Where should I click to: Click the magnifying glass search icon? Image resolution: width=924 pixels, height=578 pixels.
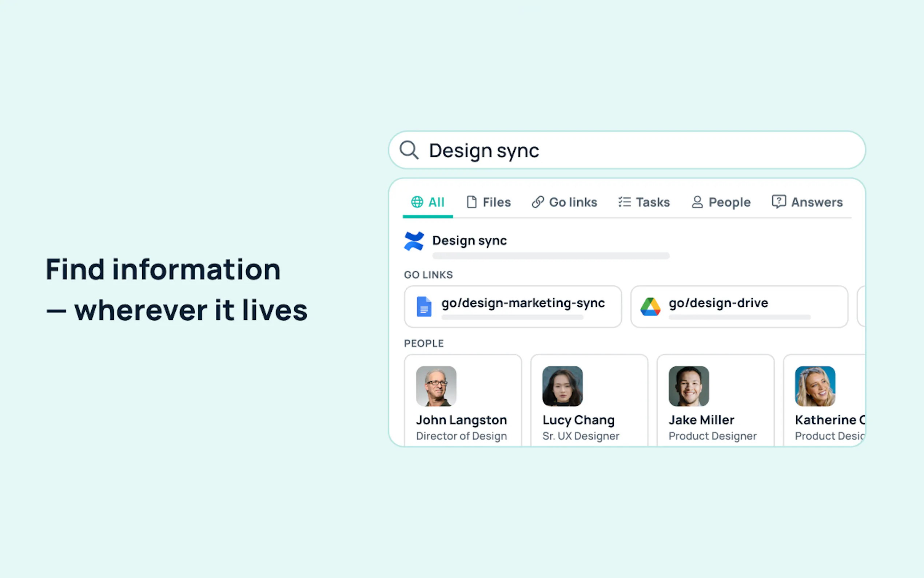coord(409,150)
